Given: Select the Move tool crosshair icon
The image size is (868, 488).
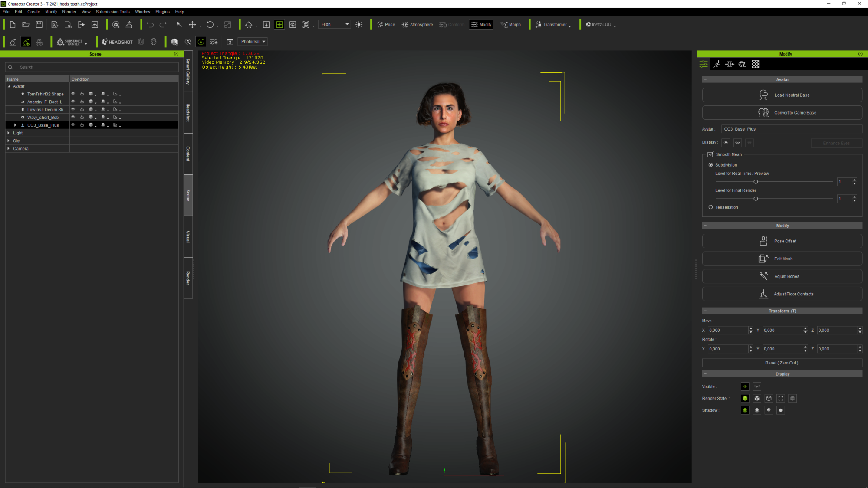Looking at the screenshot, I should (x=192, y=25).
